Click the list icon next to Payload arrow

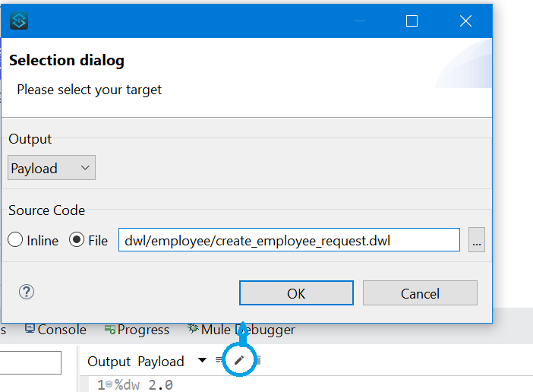(219, 359)
